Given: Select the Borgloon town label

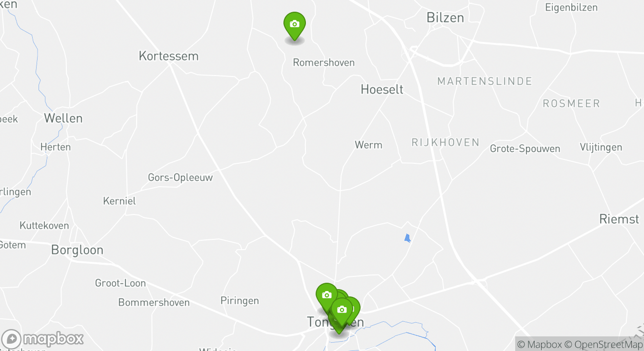Looking at the screenshot, I should (x=77, y=250).
